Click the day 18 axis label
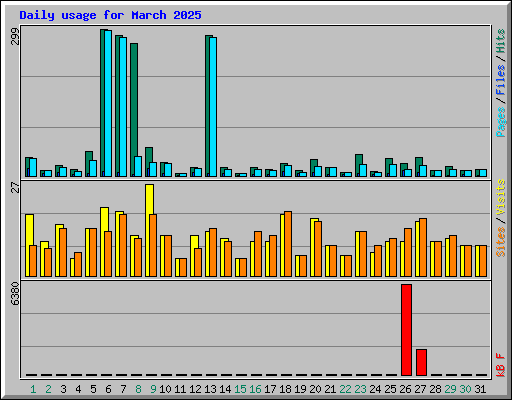512x400 pixels. pos(285,389)
